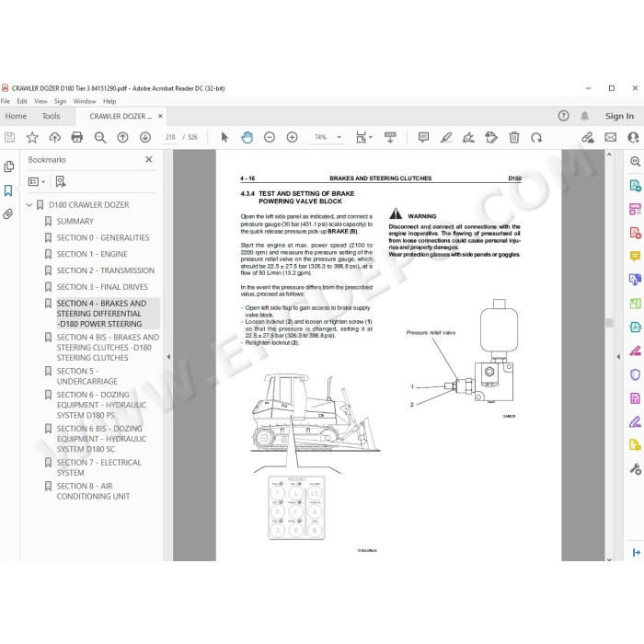Viewport: 644px width, 644px height.
Task: Open the Window menu
Action: tap(85, 101)
